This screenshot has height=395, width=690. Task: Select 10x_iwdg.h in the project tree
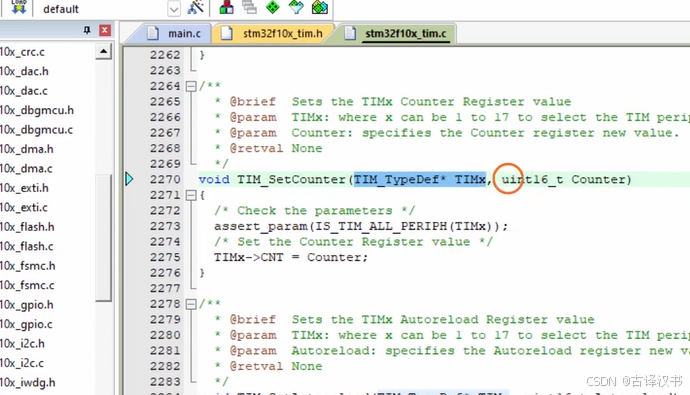click(x=28, y=383)
